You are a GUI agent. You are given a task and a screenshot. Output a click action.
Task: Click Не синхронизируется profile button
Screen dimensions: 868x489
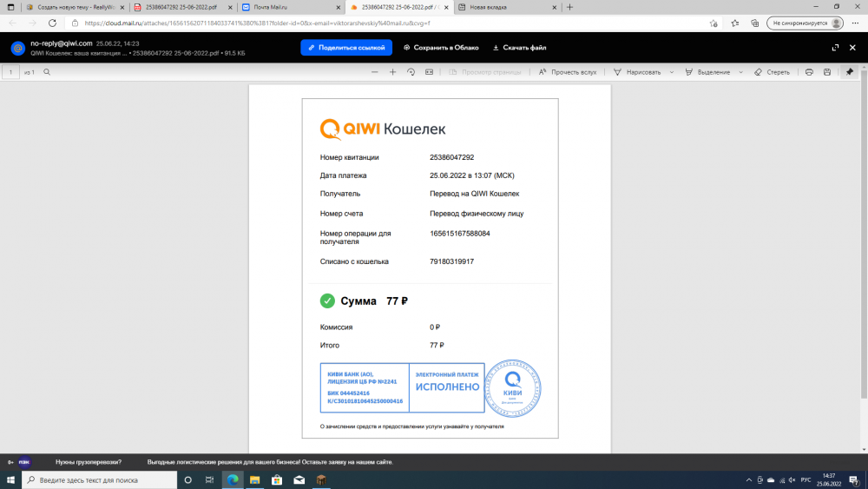point(806,23)
